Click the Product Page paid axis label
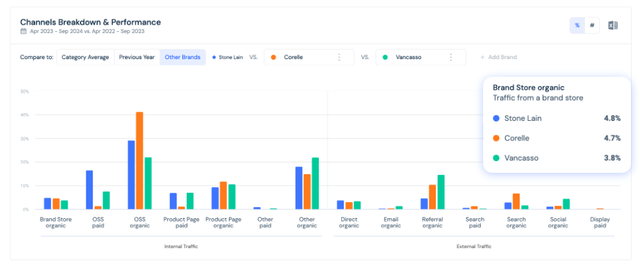This screenshot has height=267, width=644. point(182,222)
